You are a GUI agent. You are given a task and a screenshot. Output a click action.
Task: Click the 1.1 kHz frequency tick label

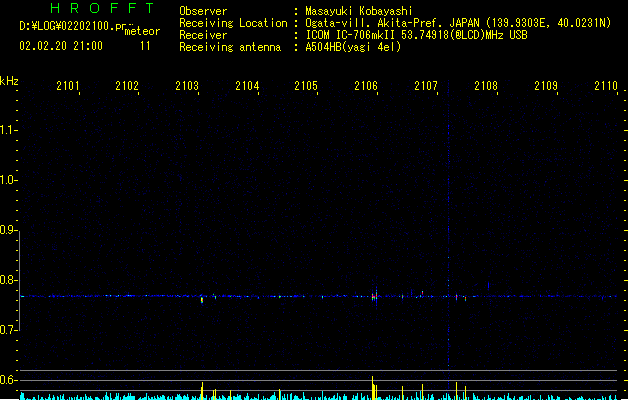point(8,130)
